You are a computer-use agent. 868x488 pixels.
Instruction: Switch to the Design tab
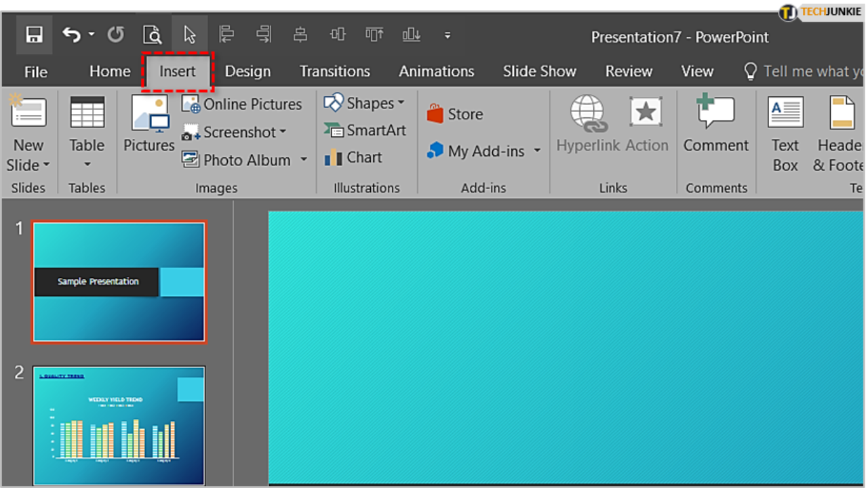(248, 70)
